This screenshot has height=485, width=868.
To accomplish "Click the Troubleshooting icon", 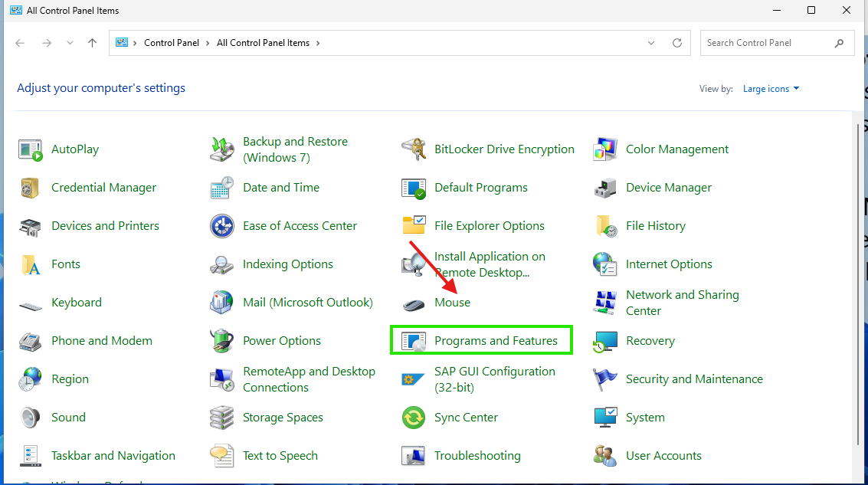I will point(414,456).
